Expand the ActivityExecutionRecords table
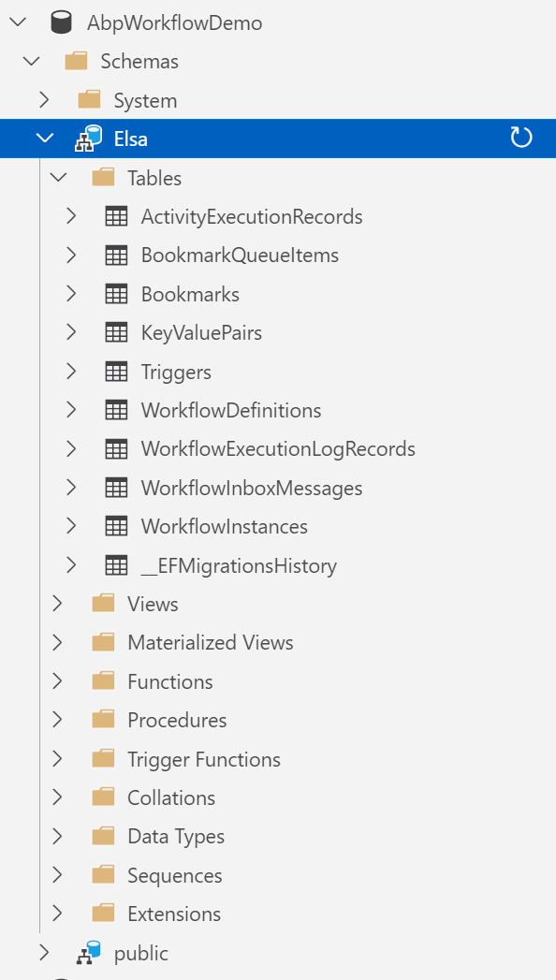Image resolution: width=556 pixels, height=980 pixels. (71, 216)
